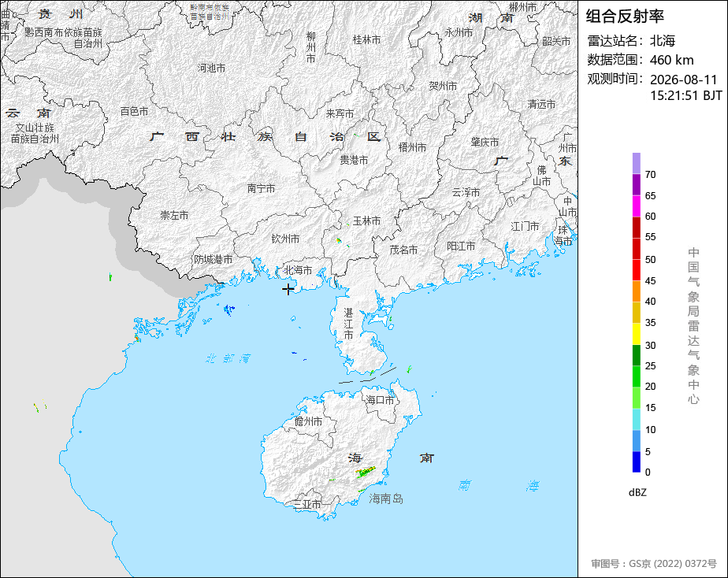This screenshot has width=728, height=578.
Task: Click the 海口市 label on Hainan
Action: (x=380, y=400)
